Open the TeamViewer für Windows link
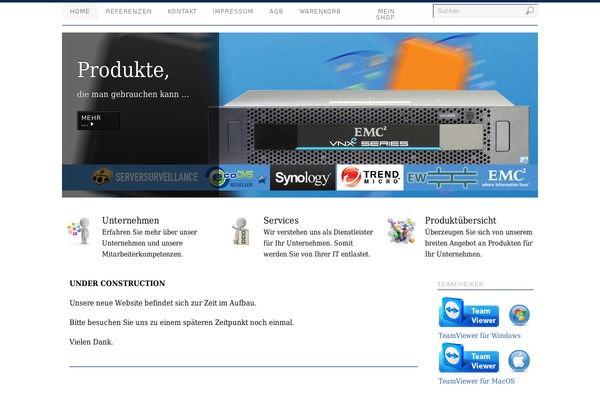600x400 pixels. [x=479, y=336]
